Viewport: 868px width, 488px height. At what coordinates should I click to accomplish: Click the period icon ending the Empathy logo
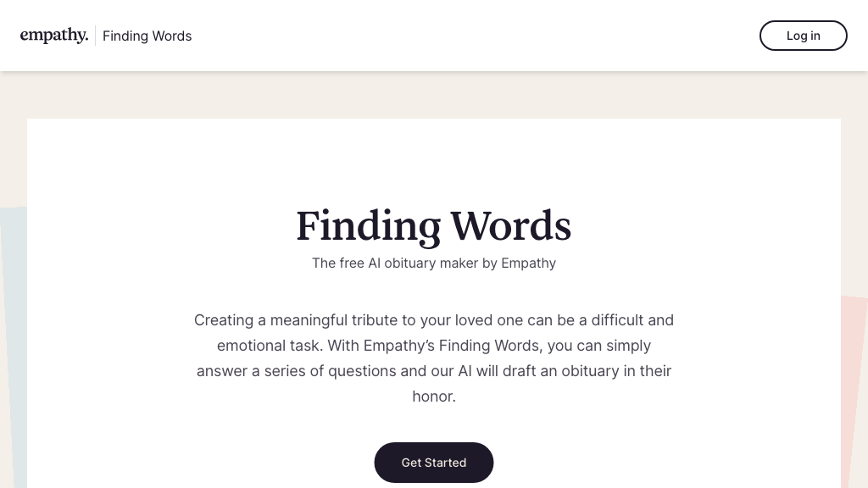point(85,39)
